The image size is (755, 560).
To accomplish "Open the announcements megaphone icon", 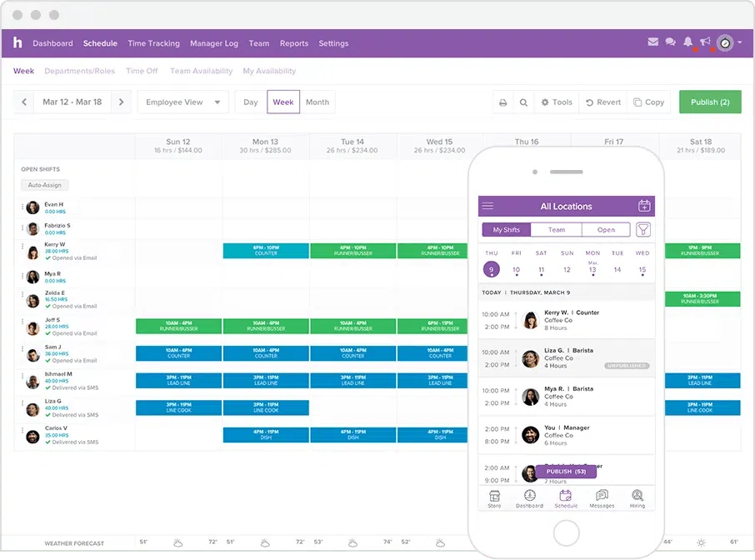I will point(705,42).
